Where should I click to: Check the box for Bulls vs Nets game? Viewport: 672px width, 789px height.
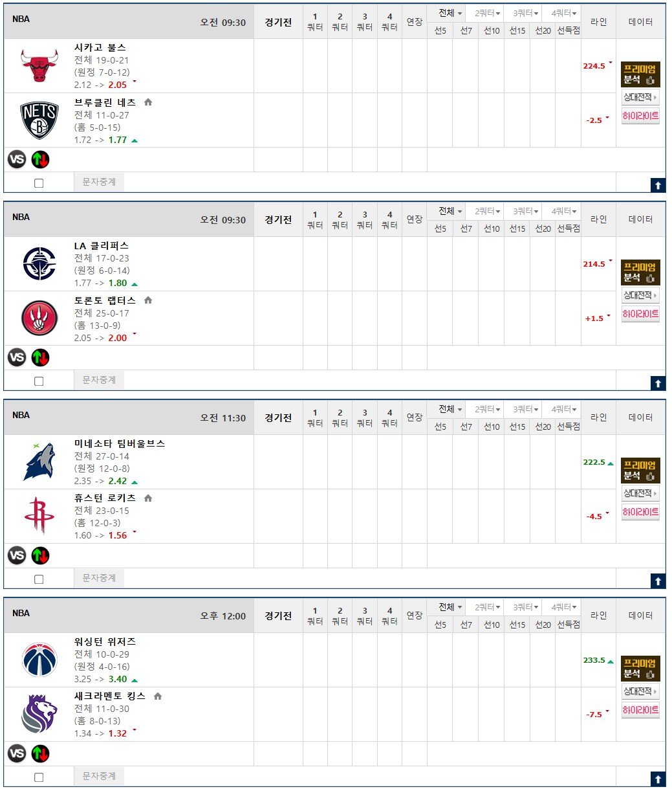[39, 183]
